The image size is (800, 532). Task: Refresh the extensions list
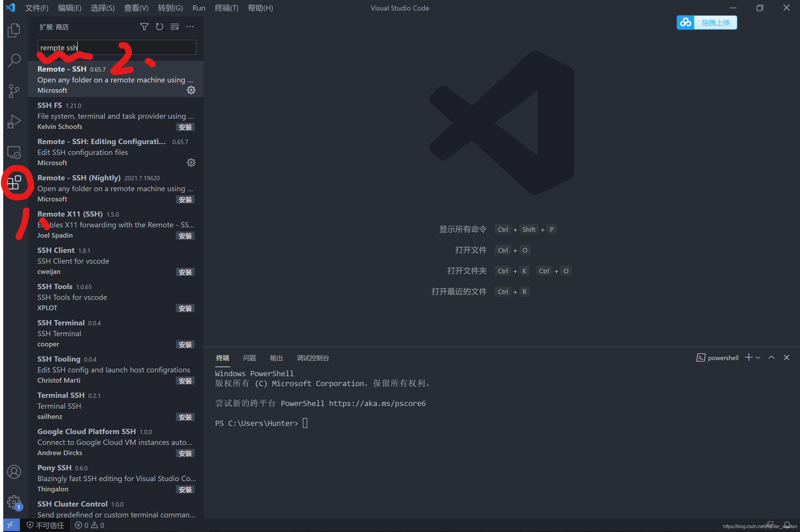point(160,27)
